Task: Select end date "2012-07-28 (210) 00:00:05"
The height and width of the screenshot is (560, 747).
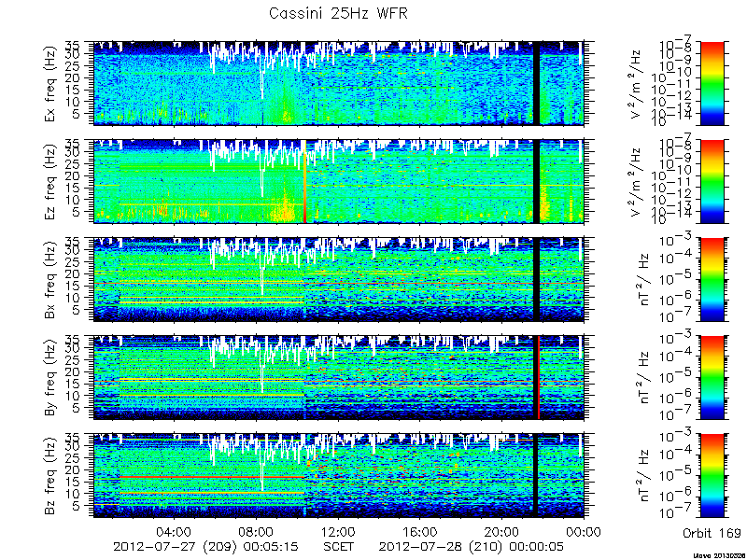Action: click(x=472, y=547)
